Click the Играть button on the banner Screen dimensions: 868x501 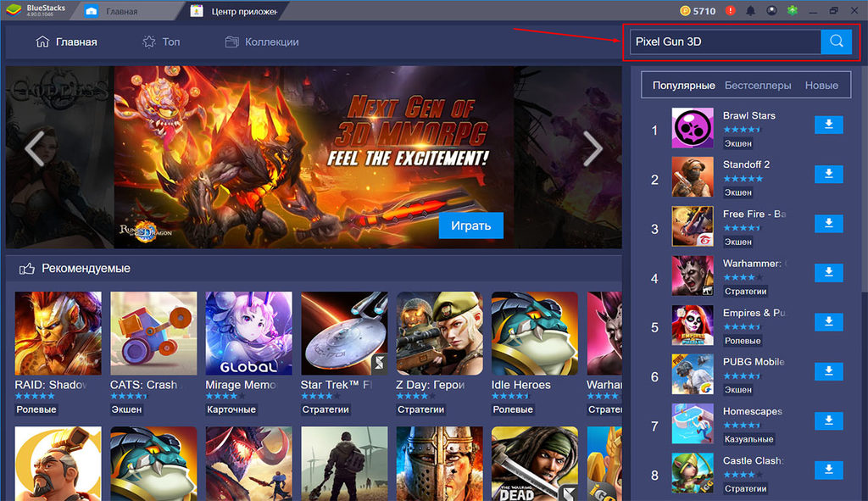(x=471, y=225)
